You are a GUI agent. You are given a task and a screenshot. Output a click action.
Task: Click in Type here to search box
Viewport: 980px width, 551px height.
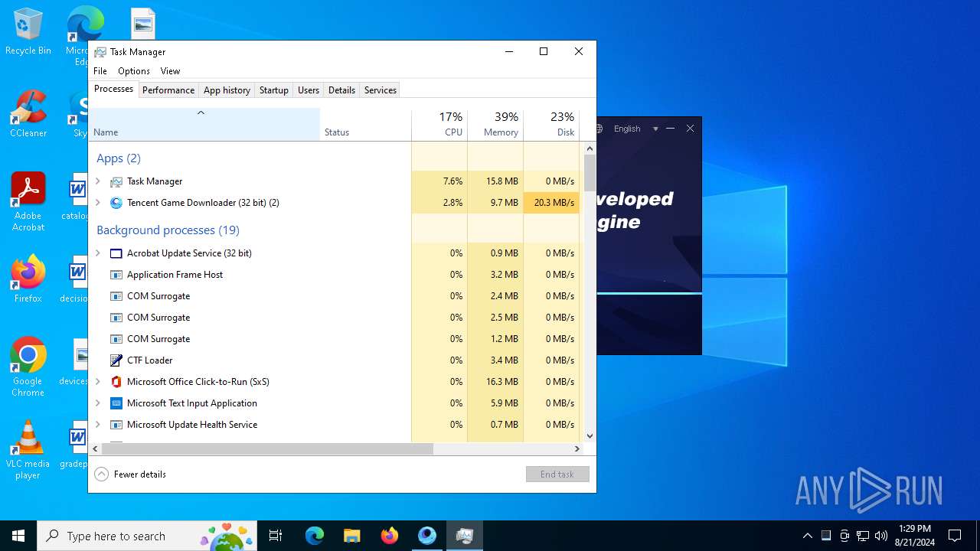(147, 536)
